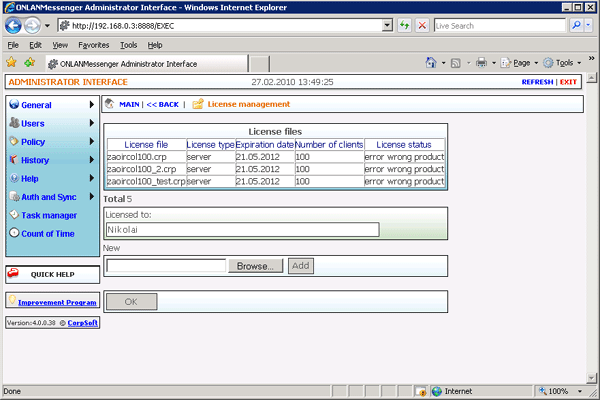Click the Auth and Sync icon
The height and width of the screenshot is (400, 600).
tap(15, 197)
